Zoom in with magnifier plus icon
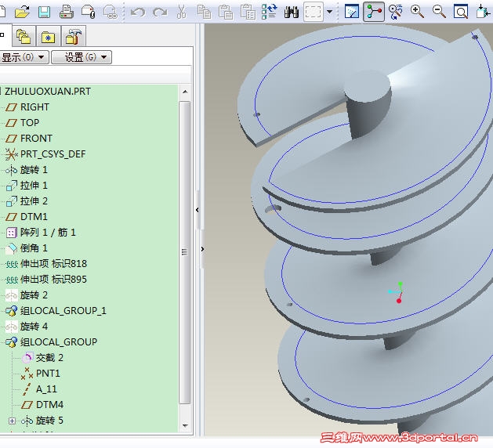 tap(417, 12)
